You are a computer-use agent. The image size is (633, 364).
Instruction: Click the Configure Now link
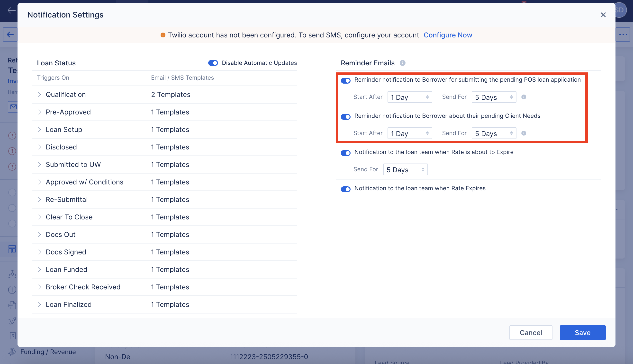coord(448,35)
